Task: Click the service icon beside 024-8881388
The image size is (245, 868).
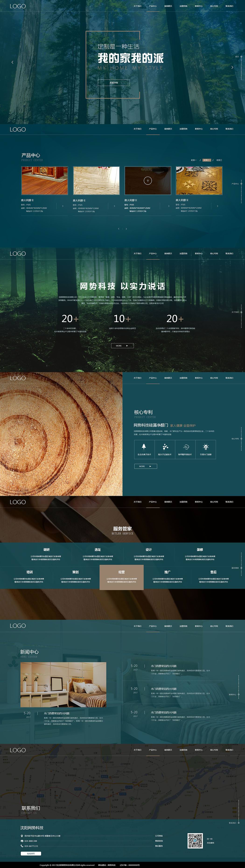Action: pos(22,841)
